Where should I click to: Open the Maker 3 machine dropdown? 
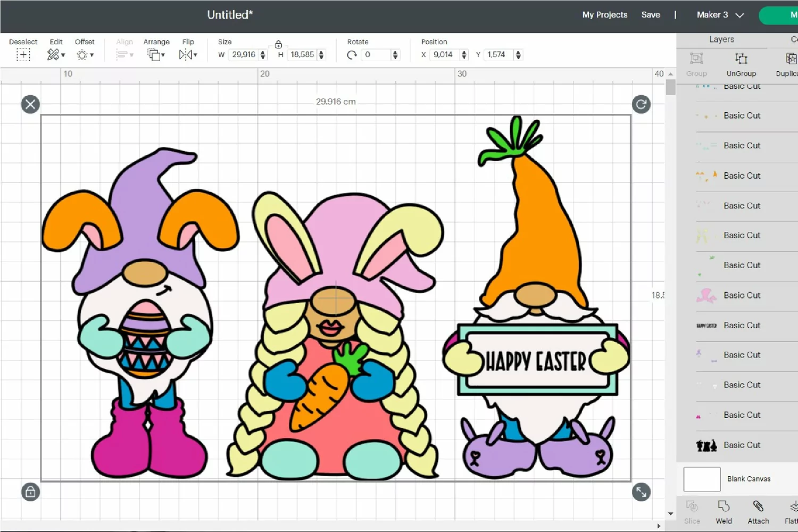720,15
